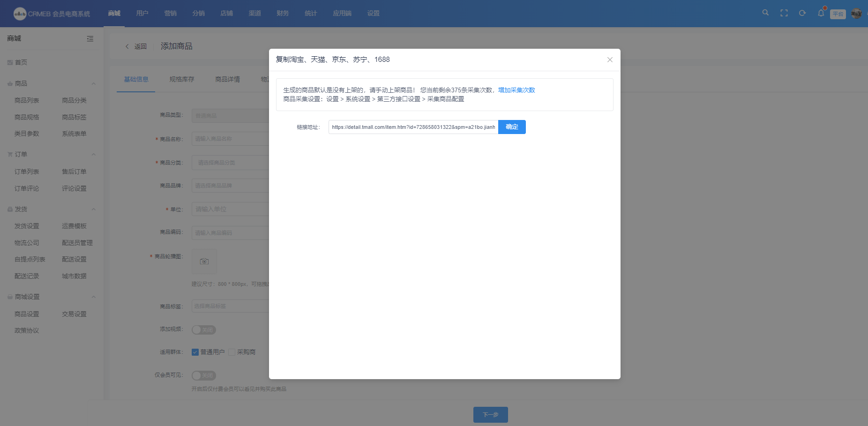868x426 pixels.
Task: Toggle fullscreen mode icon in header
Action: (784, 13)
